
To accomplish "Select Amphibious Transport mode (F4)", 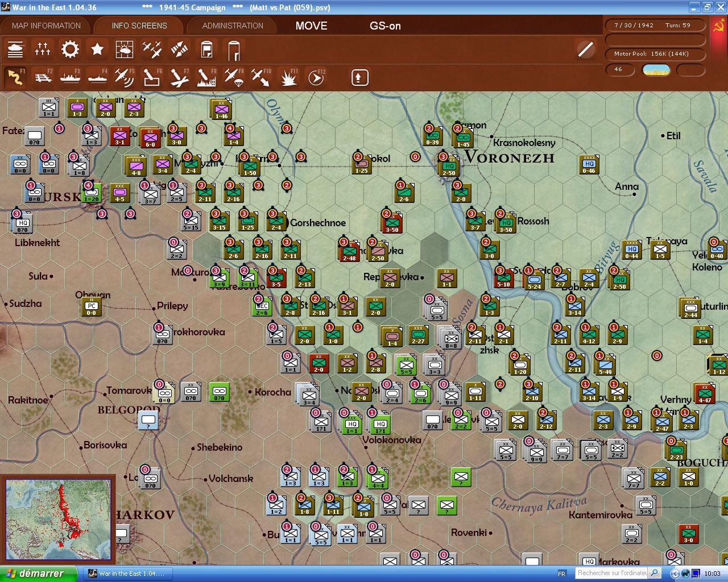I will click(97, 77).
